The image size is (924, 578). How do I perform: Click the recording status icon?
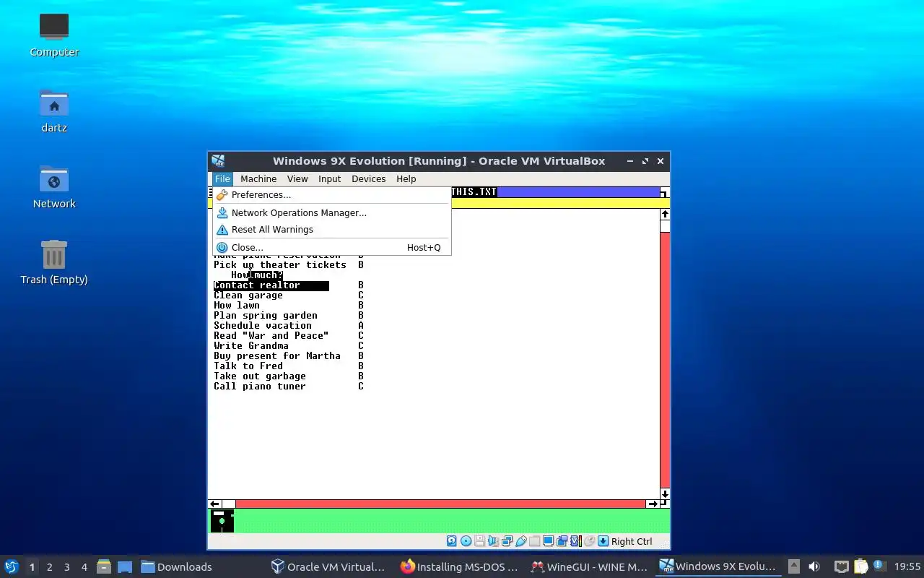[x=562, y=541]
